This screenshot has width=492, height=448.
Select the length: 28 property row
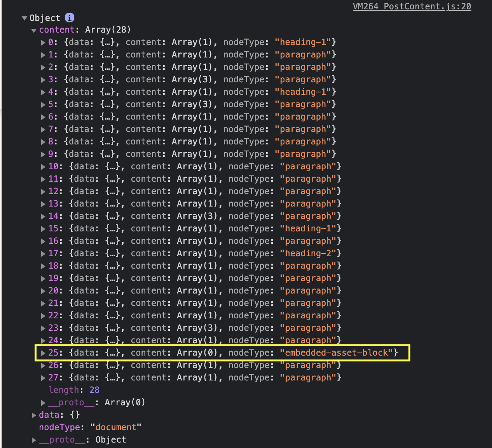(x=74, y=390)
